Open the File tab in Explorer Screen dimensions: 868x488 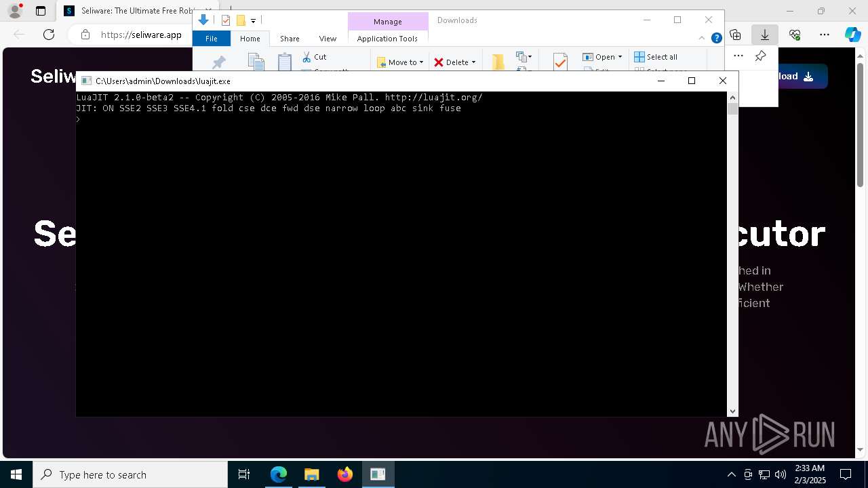pyautogui.click(x=212, y=39)
